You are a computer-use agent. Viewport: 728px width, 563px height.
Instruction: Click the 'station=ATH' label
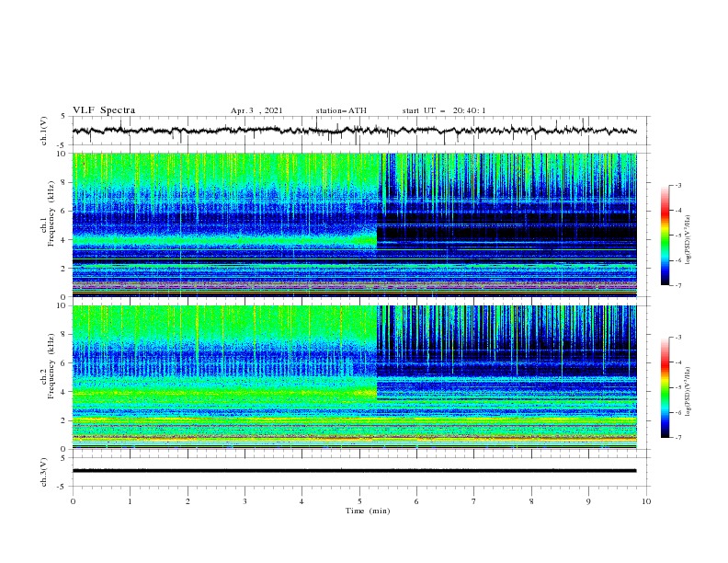[x=341, y=110]
